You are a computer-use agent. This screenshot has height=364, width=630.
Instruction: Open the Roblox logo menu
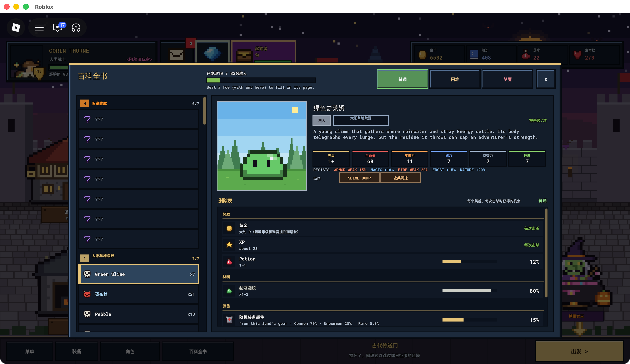tap(16, 27)
